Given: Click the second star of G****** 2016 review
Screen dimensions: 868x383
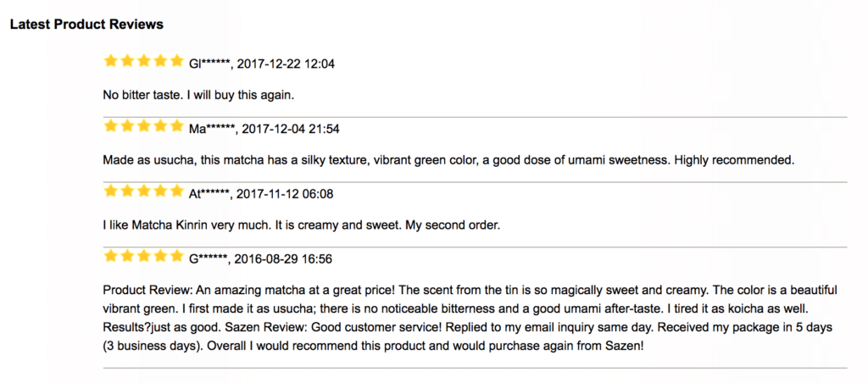Looking at the screenshot, I should [127, 256].
